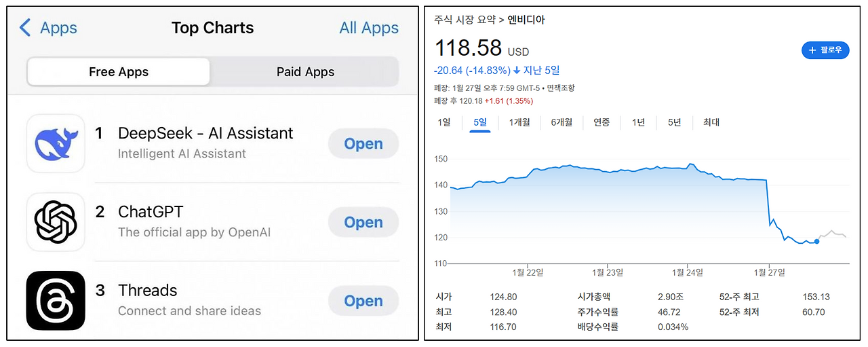The width and height of the screenshot is (868, 347).
Task: Follow the stock with 팔로우 button
Action: pos(825,50)
